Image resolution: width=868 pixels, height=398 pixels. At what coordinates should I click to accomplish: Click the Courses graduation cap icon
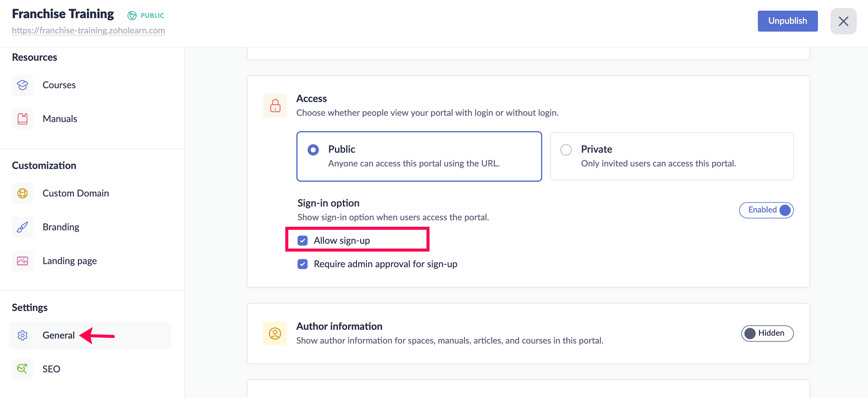(23, 85)
